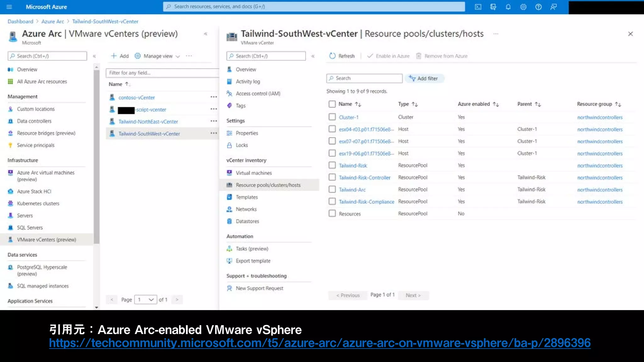The image size is (644, 362).
Task: Click Add filter button
Action: pos(424,78)
